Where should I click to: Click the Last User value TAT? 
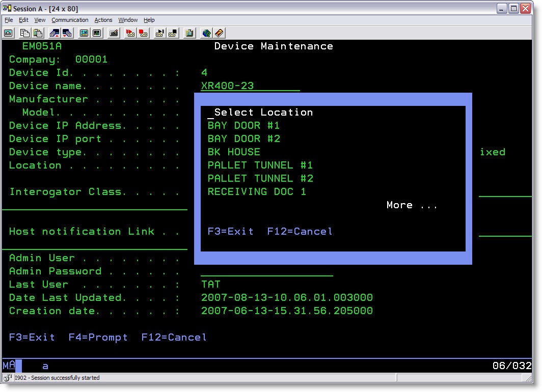(x=210, y=284)
